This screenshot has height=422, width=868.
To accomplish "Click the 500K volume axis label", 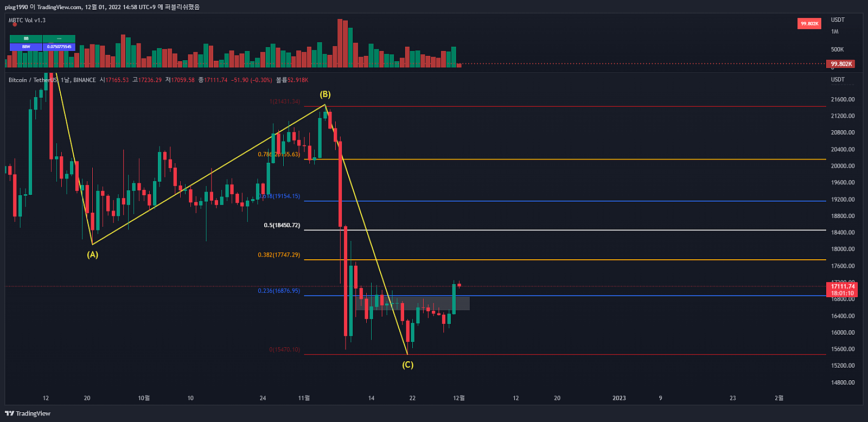I will coord(837,49).
